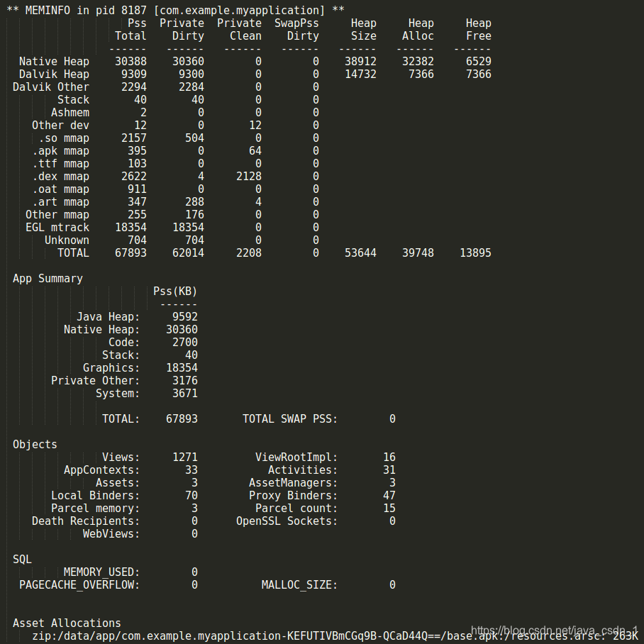
Task: Click the MEMINFO pid 8187 header line
Action: tap(175, 10)
